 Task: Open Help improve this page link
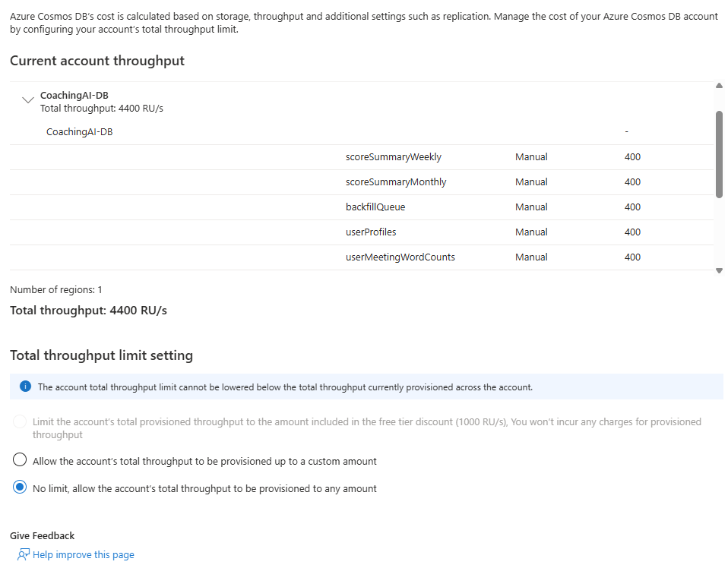point(83,555)
